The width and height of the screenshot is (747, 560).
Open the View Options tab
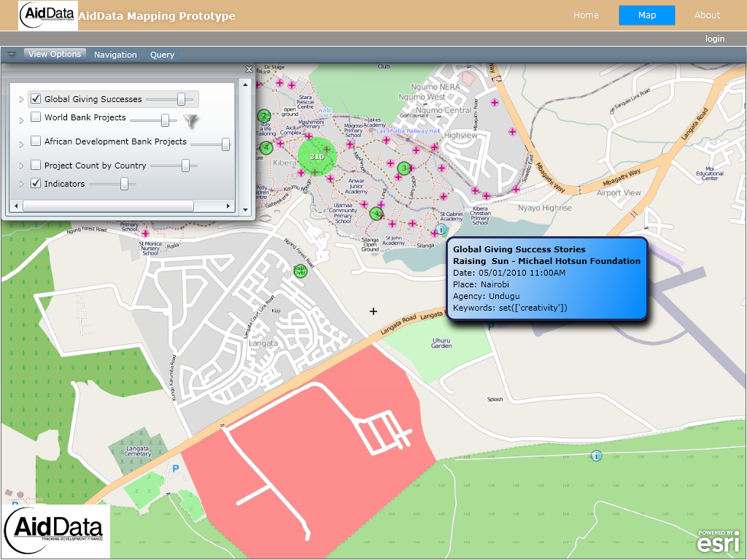point(55,54)
